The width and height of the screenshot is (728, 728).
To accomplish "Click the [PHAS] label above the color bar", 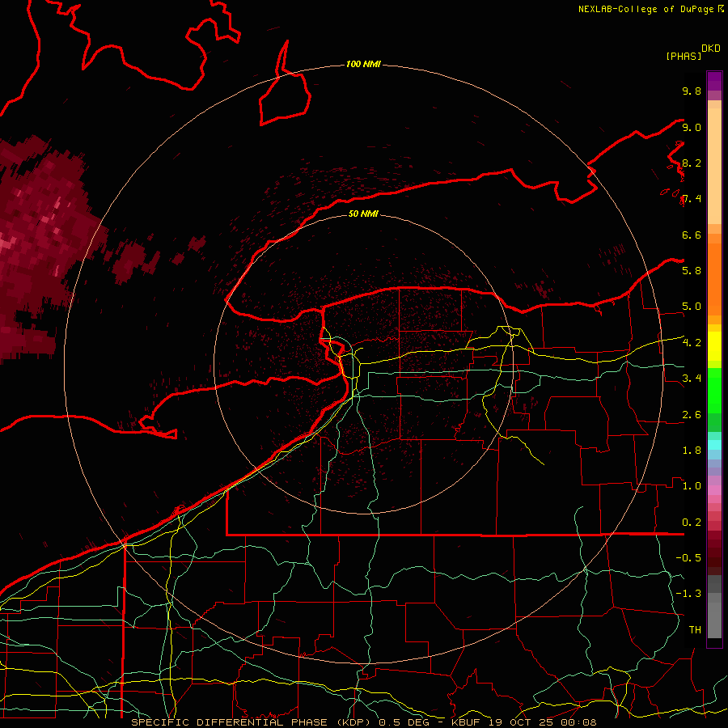I will point(684,56).
